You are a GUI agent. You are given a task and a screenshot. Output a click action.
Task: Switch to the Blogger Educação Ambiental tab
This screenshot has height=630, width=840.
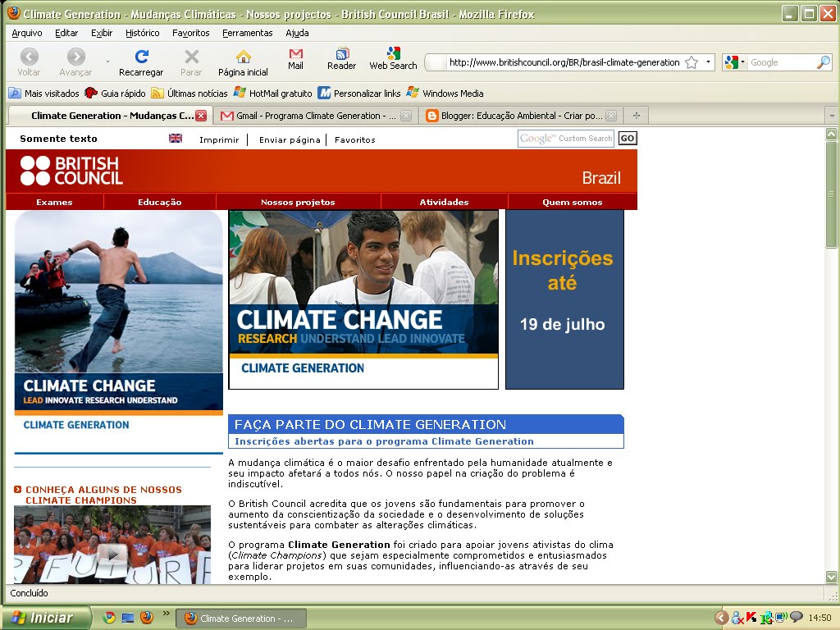point(521,116)
